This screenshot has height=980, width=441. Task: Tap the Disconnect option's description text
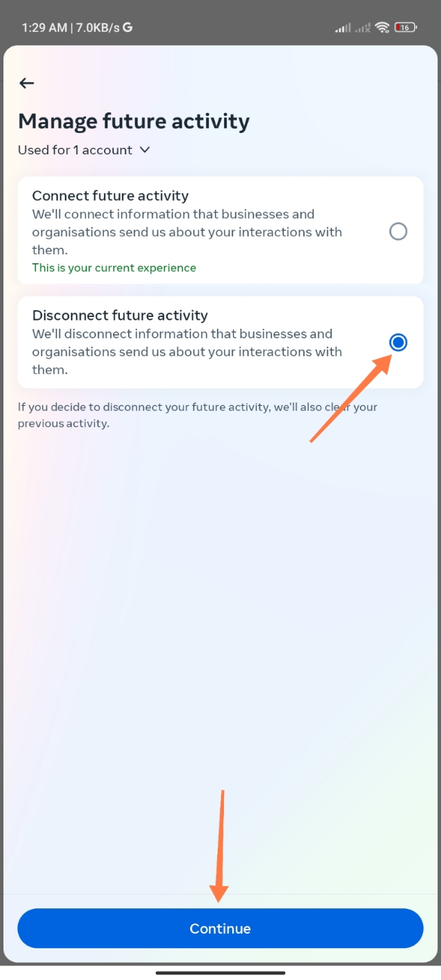[187, 351]
